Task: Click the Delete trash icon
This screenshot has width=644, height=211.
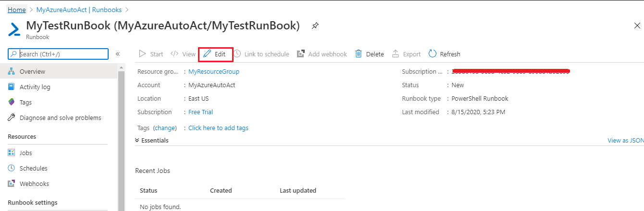Action: coord(359,54)
